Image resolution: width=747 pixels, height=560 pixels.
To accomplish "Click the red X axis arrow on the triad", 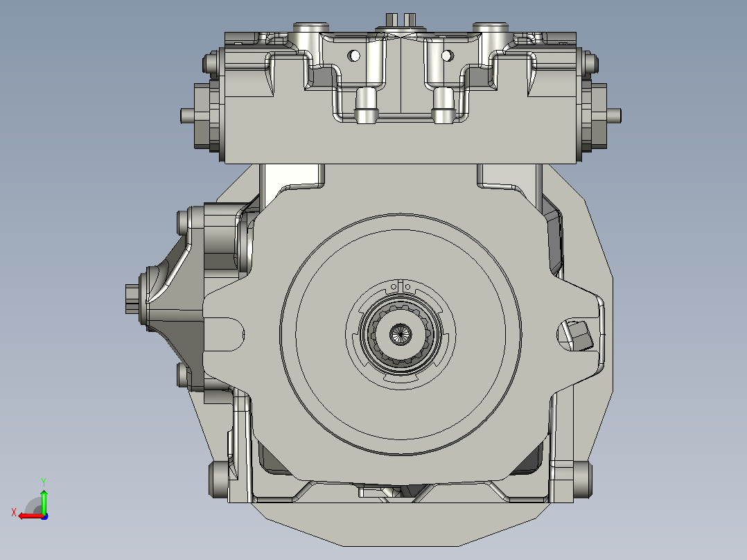I will [x=30, y=516].
